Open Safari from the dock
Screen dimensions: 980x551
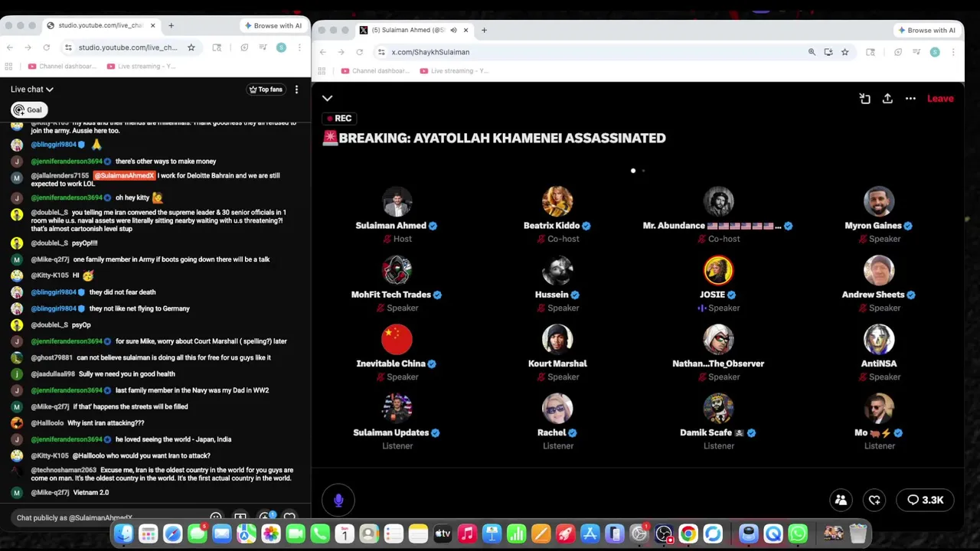tap(172, 533)
